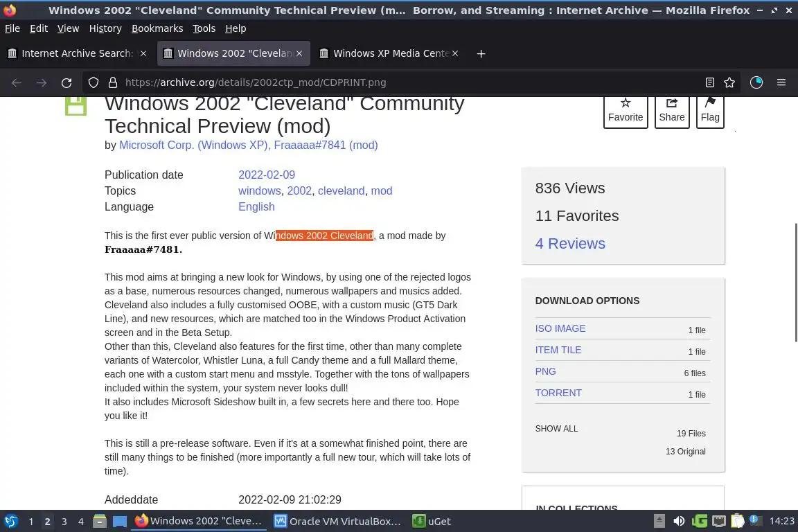Screen dimensions: 798x532
Task: Favorite this archive item
Action: [x=626, y=112]
